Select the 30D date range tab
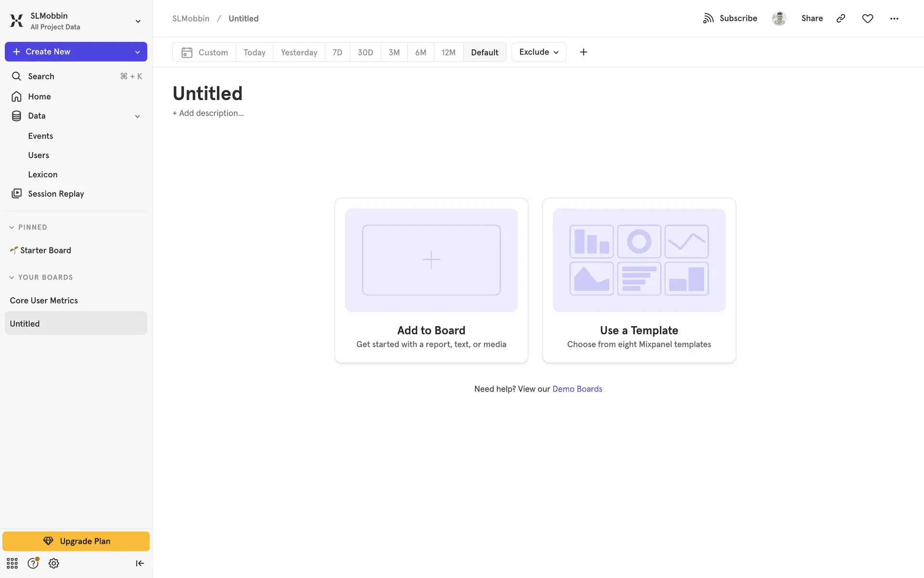The height and width of the screenshot is (578, 924). [365, 52]
